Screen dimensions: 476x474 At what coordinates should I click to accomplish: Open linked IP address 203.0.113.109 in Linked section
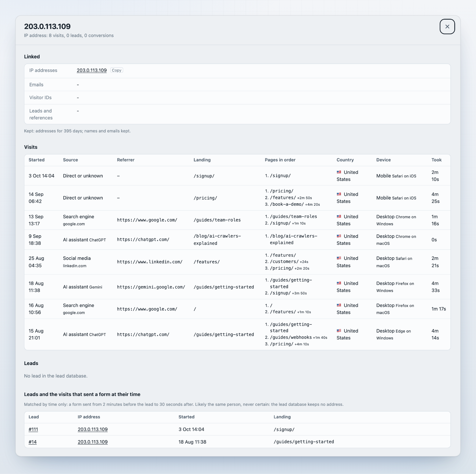pyautogui.click(x=92, y=70)
